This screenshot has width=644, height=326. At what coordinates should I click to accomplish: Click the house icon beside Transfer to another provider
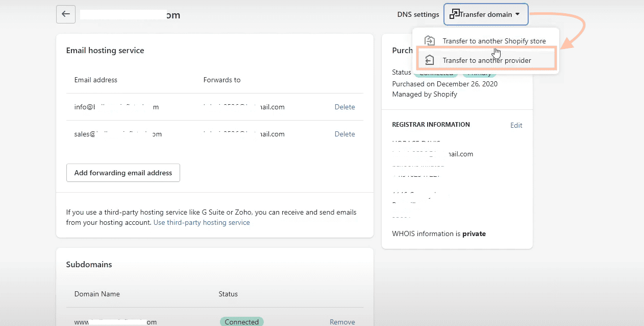(x=430, y=60)
